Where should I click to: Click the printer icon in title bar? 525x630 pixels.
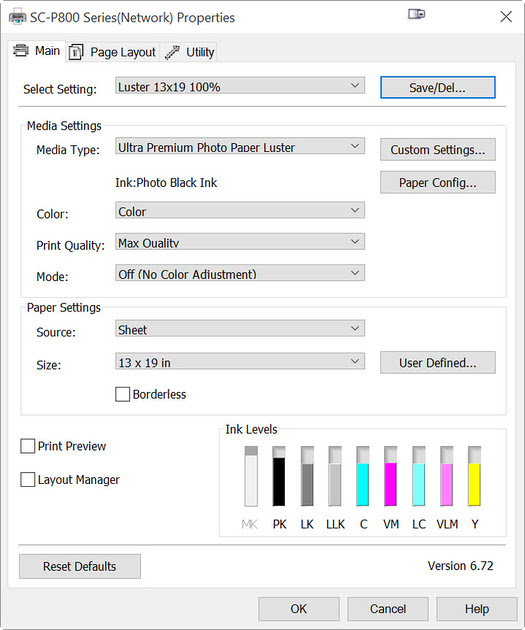(17, 17)
